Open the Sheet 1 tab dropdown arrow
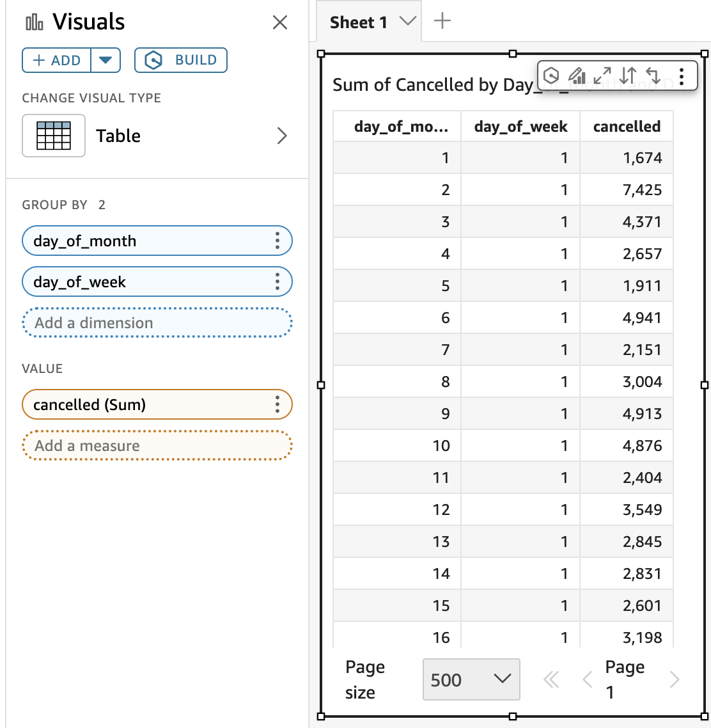 click(x=407, y=22)
